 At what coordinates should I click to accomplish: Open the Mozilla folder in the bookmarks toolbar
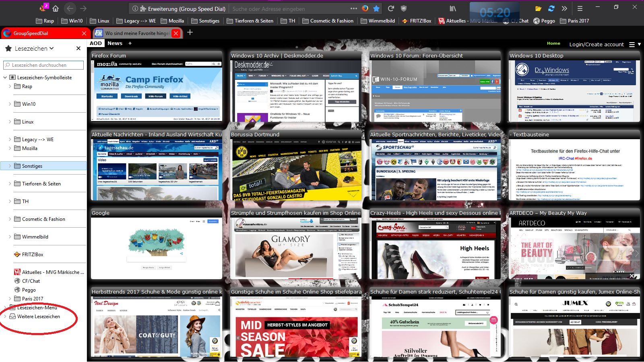click(172, 21)
